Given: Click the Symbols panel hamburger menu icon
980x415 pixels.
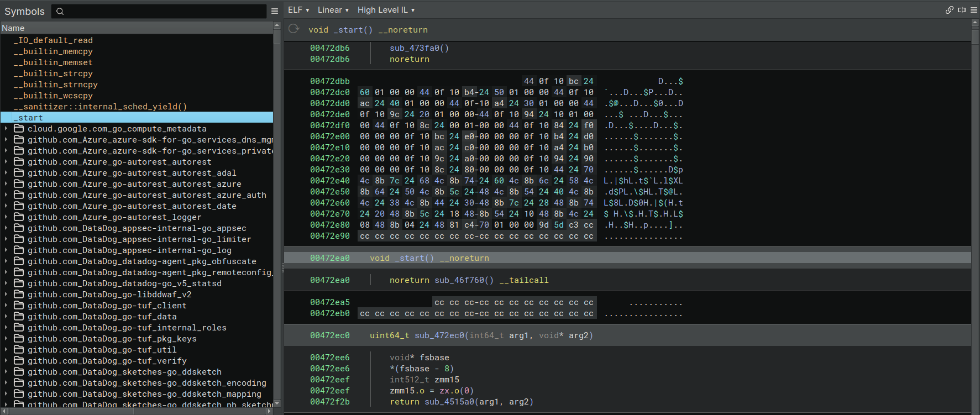Looking at the screenshot, I should (275, 11).
